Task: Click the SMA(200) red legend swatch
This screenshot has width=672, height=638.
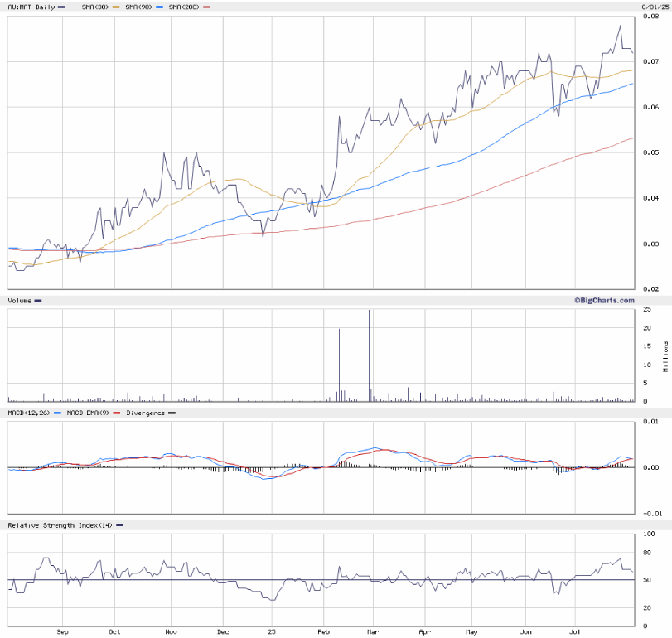Action: point(206,7)
